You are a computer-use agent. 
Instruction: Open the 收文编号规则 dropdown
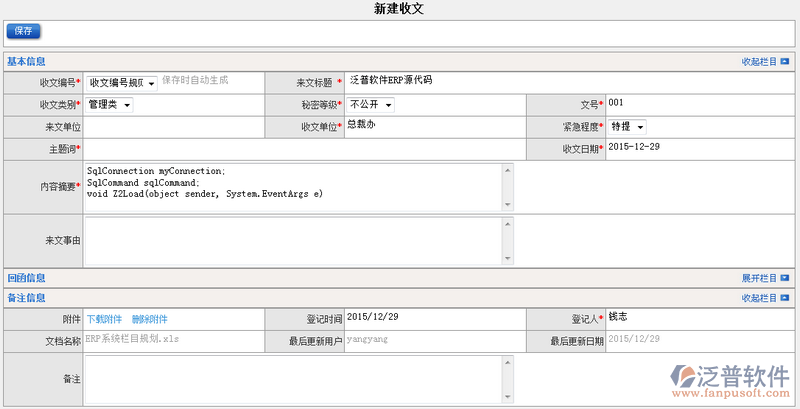pyautogui.click(x=121, y=83)
